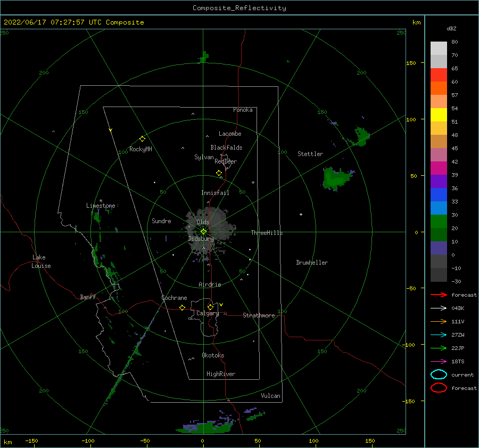
Task: Click the asterisk marker above Limestone
Action: [x=101, y=201]
